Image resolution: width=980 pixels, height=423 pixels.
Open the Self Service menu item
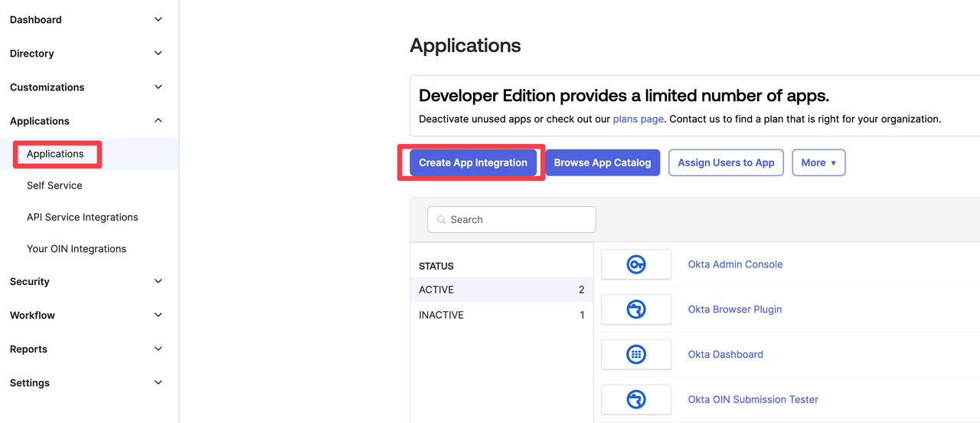pyautogui.click(x=54, y=185)
